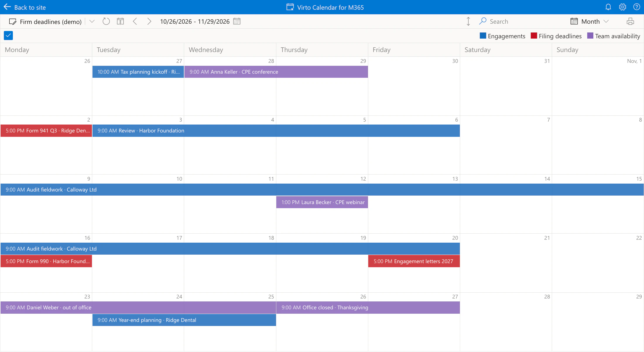The image size is (644, 352).
Task: Click the Virto Calendar logo icon
Action: (290, 7)
